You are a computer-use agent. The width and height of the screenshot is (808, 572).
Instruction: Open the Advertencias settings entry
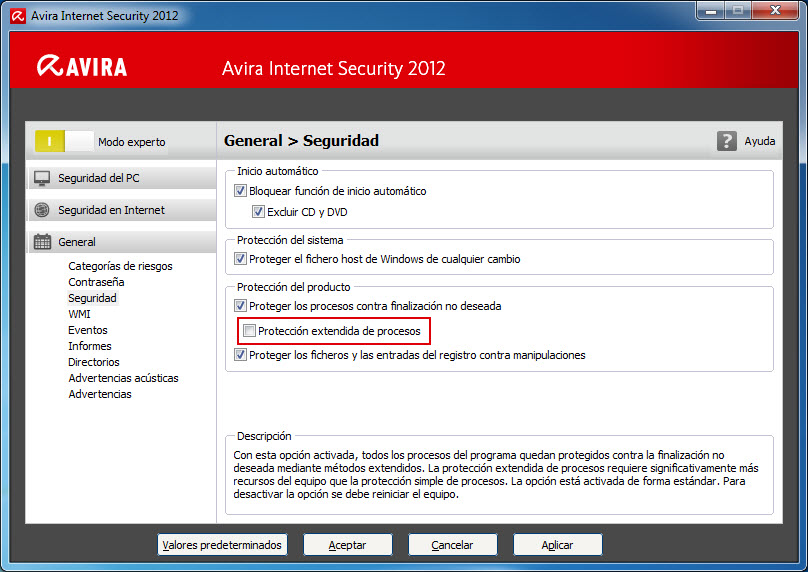coord(100,394)
